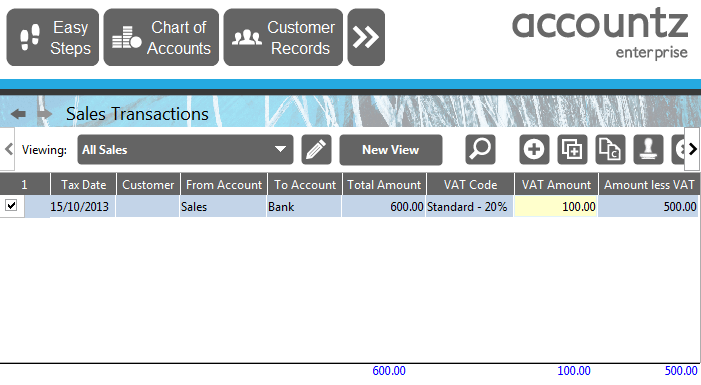701x385 pixels.
Task: Show more shortcuts with double-chevron button
Action: click(x=366, y=38)
